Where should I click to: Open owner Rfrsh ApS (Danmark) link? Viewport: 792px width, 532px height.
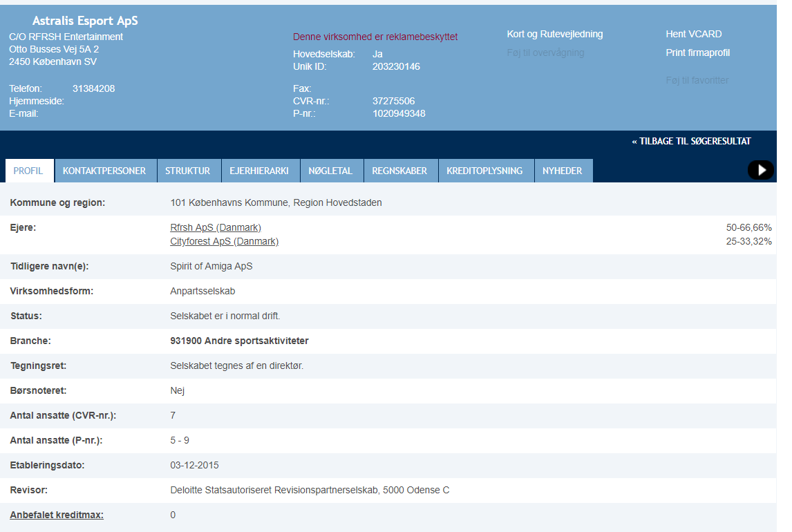216,227
